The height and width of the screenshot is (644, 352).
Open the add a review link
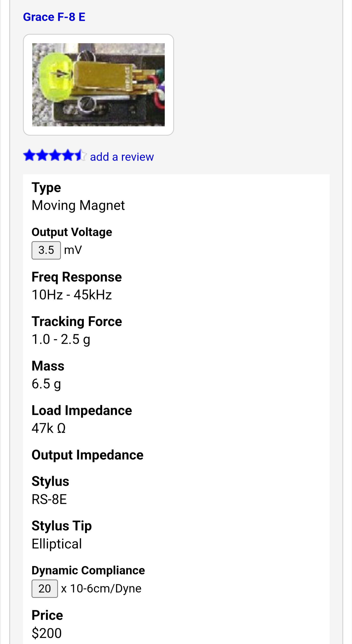(x=122, y=157)
